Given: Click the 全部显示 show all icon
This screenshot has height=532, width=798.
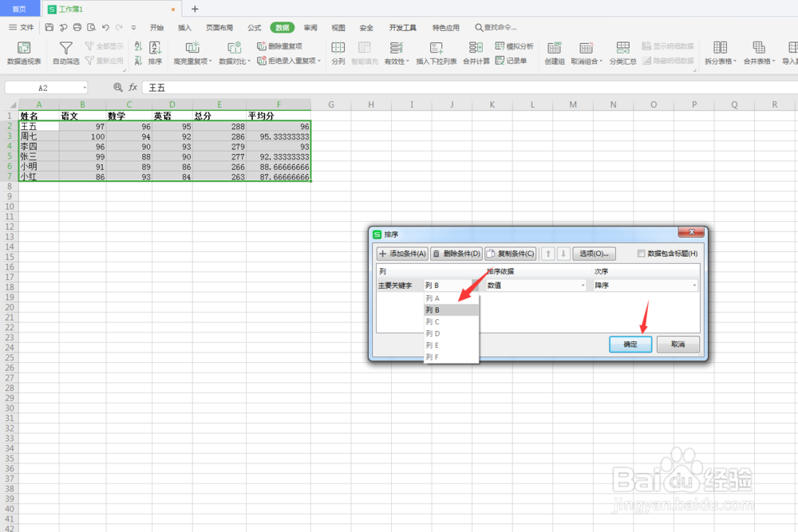Looking at the screenshot, I should click(89, 46).
